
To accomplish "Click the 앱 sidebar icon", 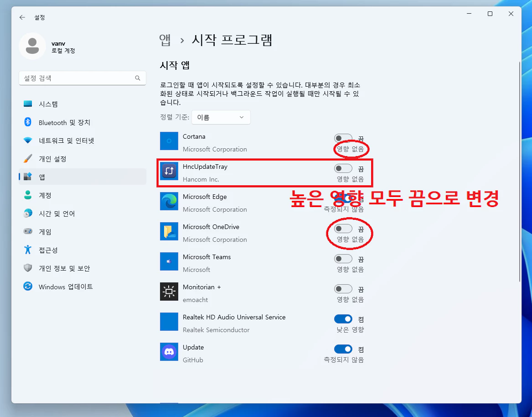I will [28, 177].
